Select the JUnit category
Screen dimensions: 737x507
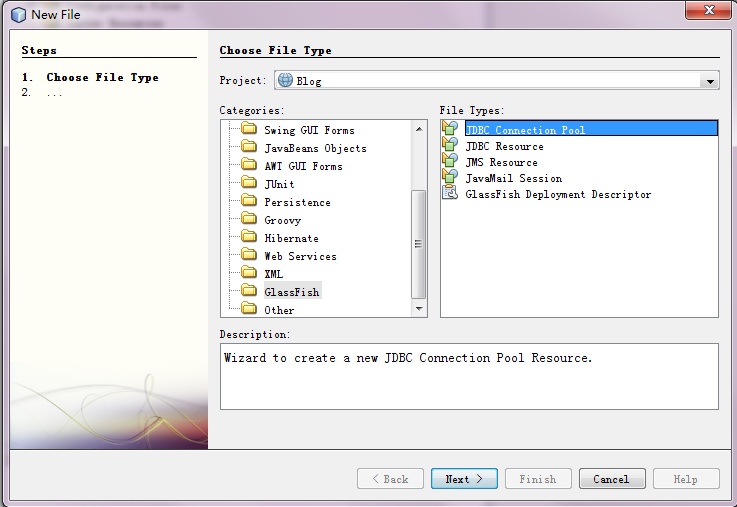(x=279, y=184)
